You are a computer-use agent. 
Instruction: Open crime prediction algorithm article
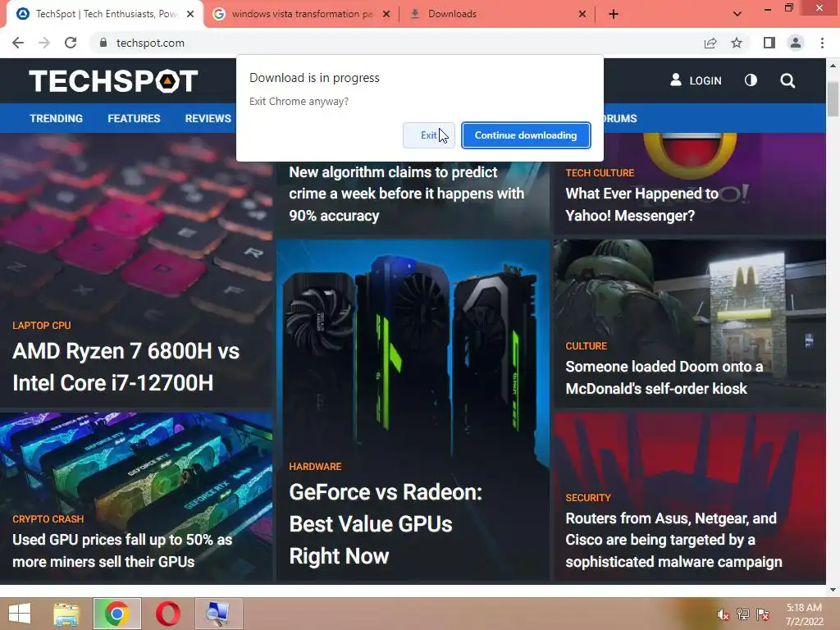407,194
